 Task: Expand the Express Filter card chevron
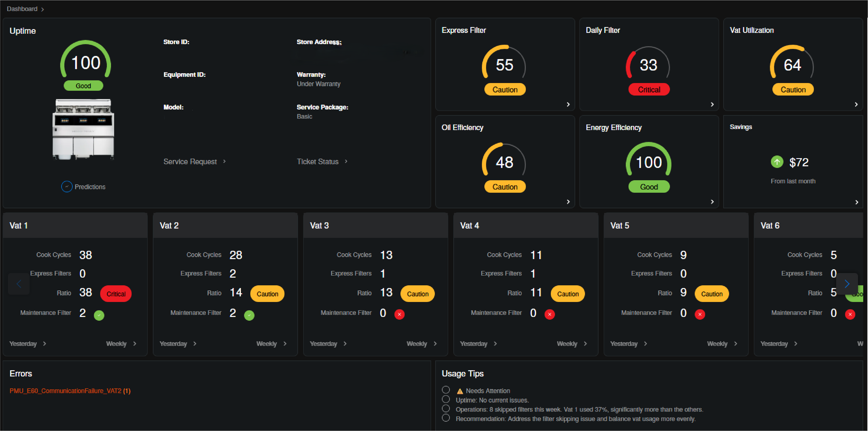(568, 104)
